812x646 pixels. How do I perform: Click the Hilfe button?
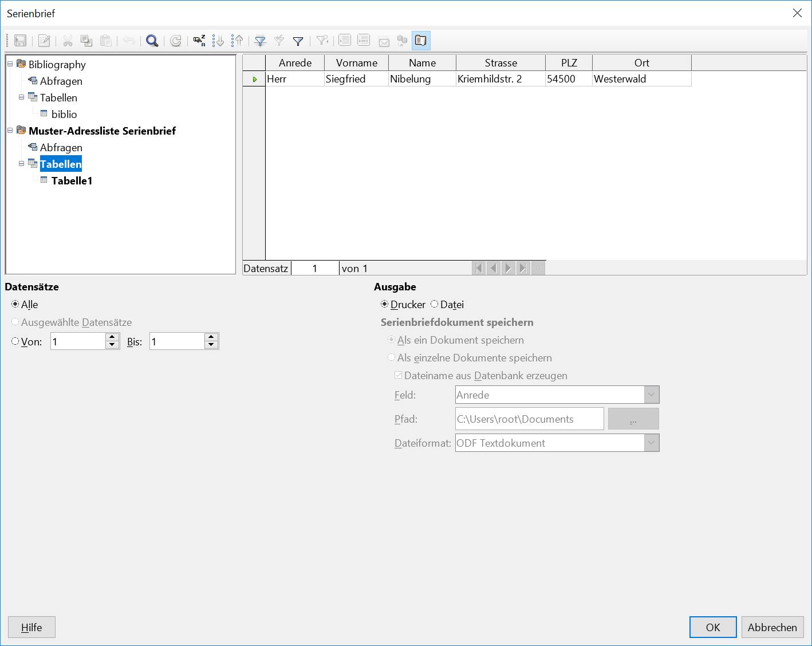31,627
